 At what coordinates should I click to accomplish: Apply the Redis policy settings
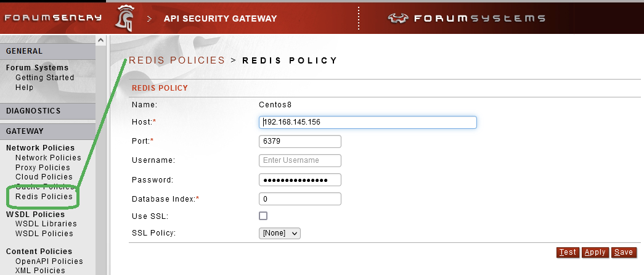pyautogui.click(x=595, y=252)
